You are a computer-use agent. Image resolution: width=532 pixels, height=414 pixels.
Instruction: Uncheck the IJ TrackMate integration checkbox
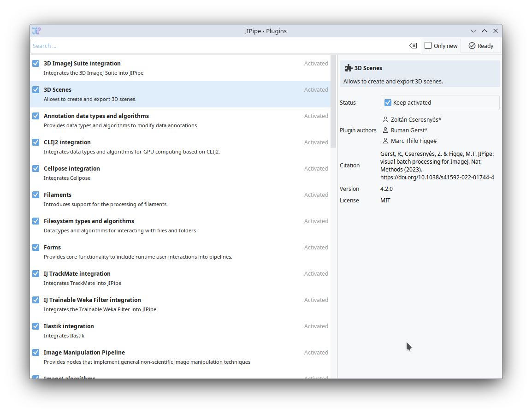click(x=35, y=273)
